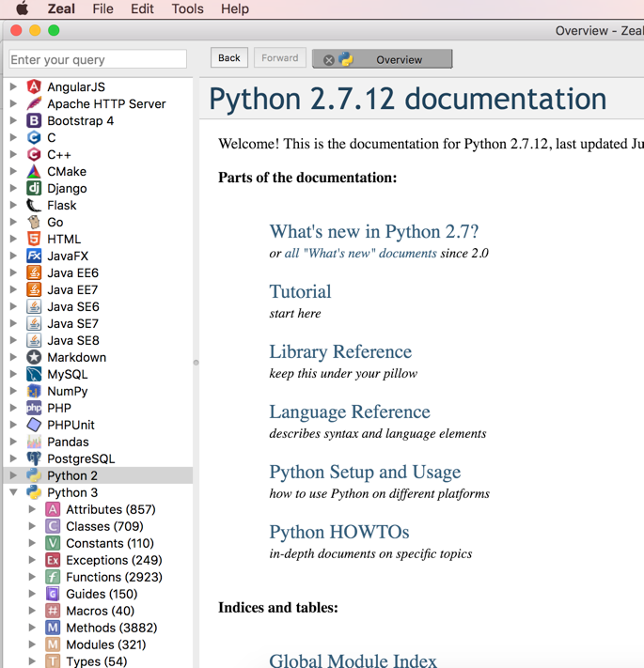The width and height of the screenshot is (644, 668).
Task: Open the Library Reference link
Action: [340, 352]
